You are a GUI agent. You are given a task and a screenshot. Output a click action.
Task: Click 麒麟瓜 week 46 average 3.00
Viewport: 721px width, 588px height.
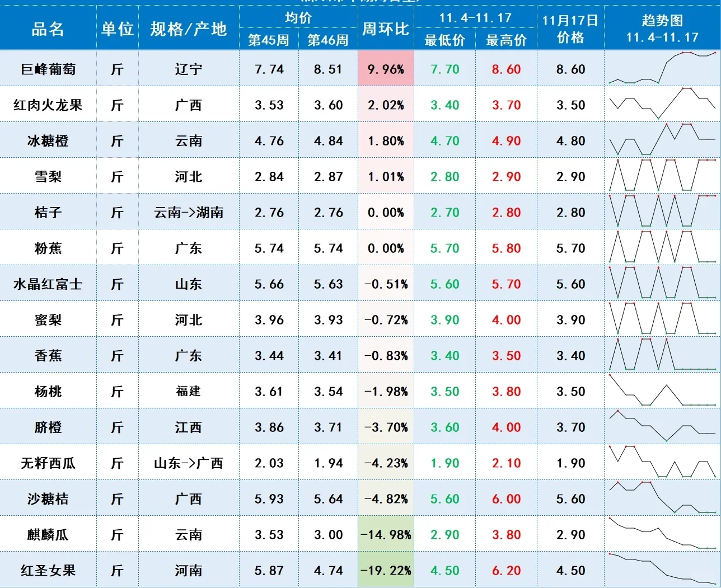(328, 535)
